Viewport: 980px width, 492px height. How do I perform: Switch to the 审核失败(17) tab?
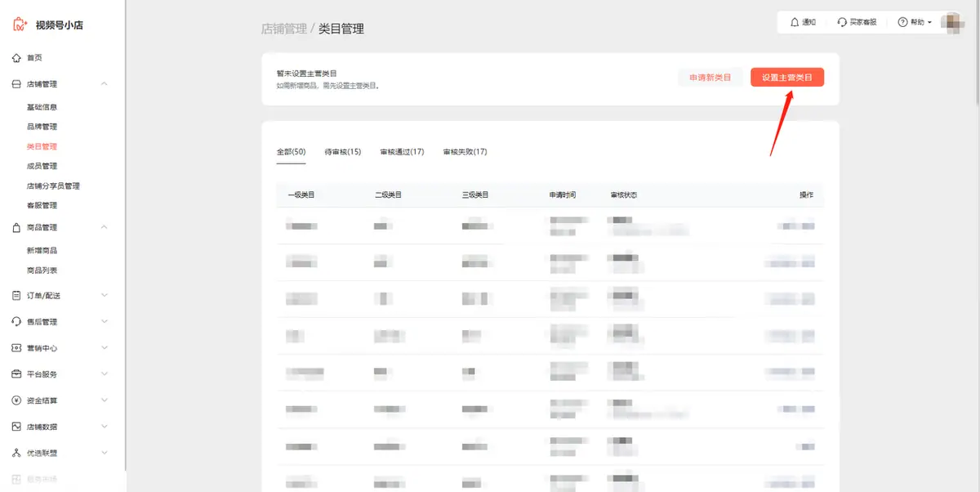[x=465, y=152]
